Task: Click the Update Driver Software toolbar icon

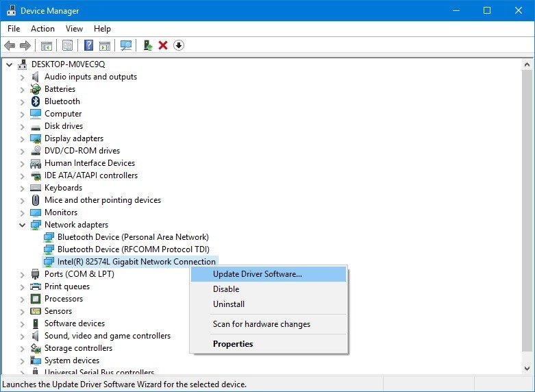Action: click(147, 46)
